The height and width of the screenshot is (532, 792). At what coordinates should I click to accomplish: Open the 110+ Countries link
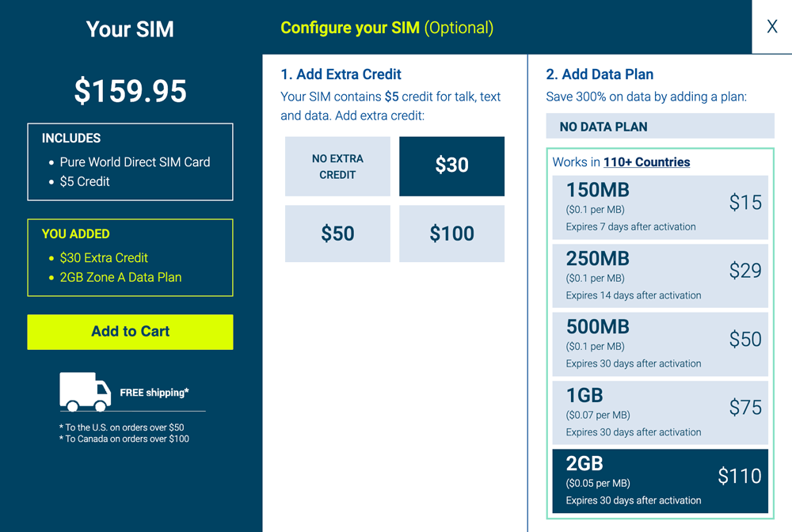click(646, 162)
